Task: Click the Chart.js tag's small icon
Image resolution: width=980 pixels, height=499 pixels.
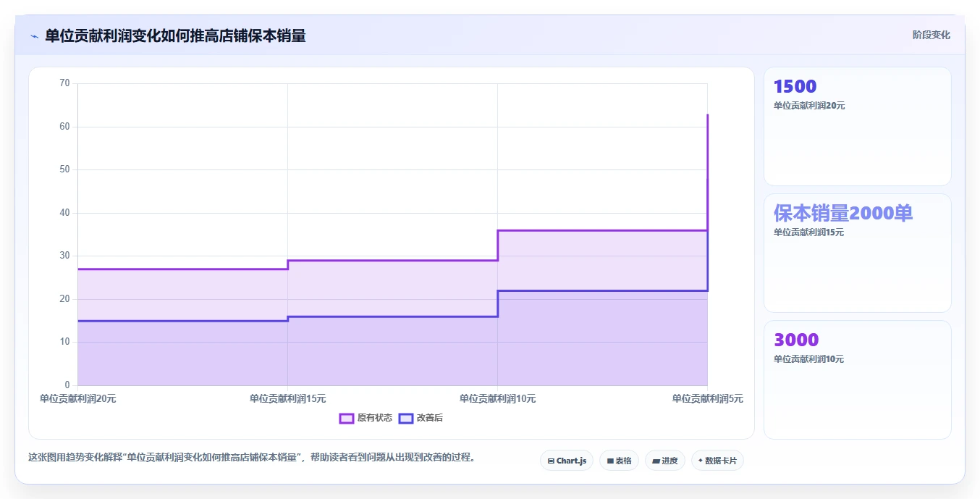Action: point(551,461)
